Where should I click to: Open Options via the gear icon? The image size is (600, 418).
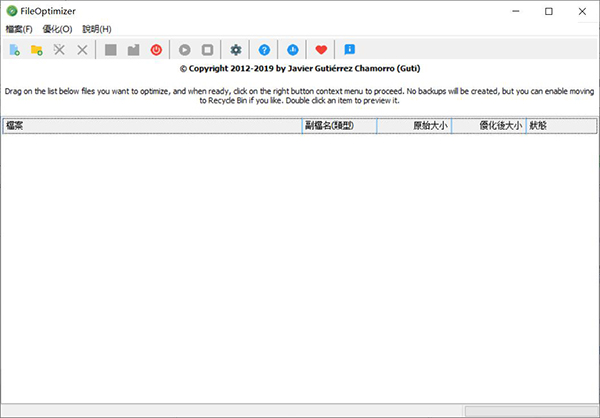(x=236, y=50)
